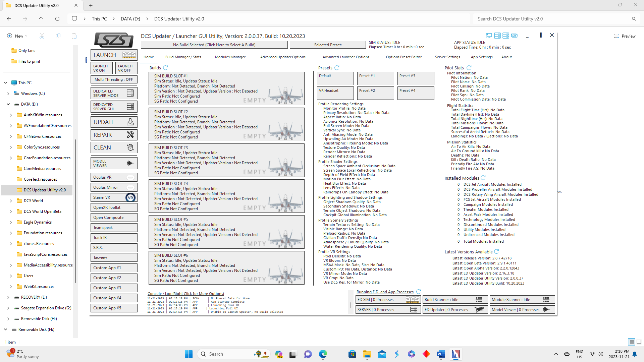The width and height of the screenshot is (644, 362).
Task: Click the wrench-screwdriver icon on REPAIR
Action: point(130,135)
